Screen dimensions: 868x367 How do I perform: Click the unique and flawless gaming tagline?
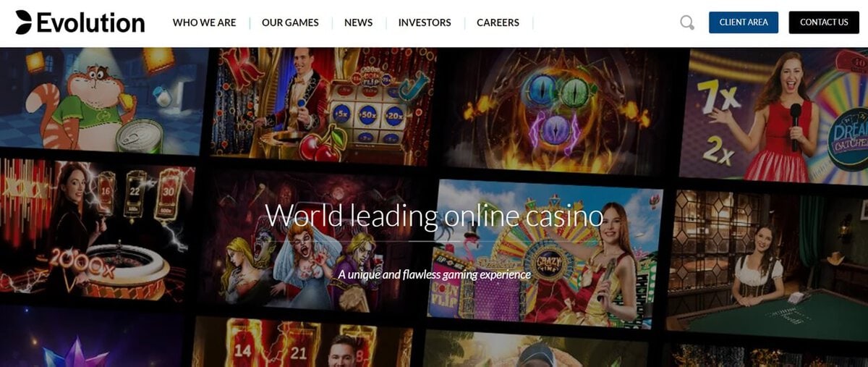[x=434, y=274]
